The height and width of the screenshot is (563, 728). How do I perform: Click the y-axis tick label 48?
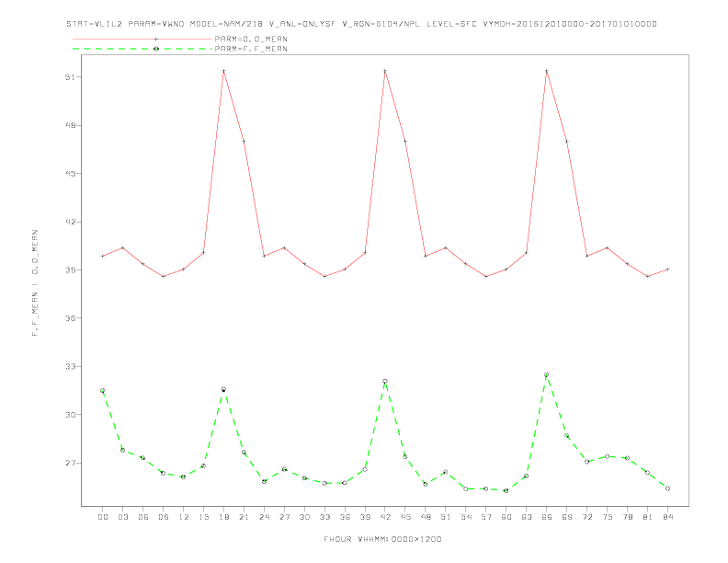(x=70, y=125)
